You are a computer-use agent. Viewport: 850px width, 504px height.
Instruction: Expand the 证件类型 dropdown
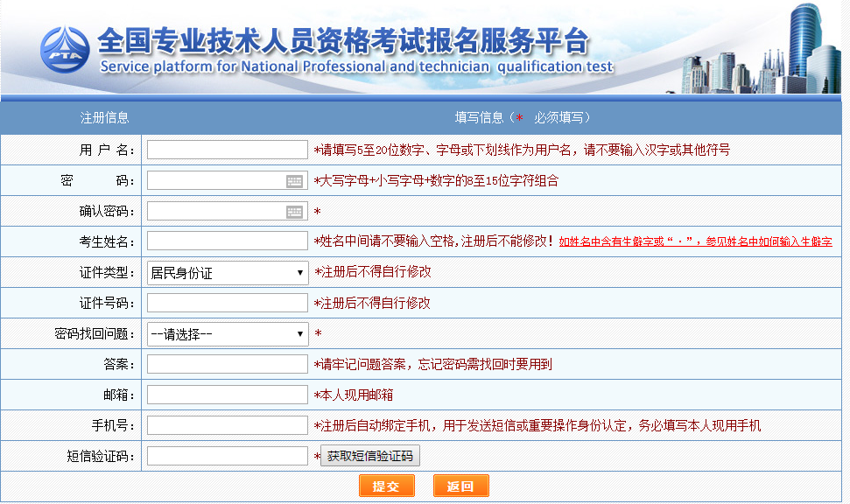(x=228, y=273)
